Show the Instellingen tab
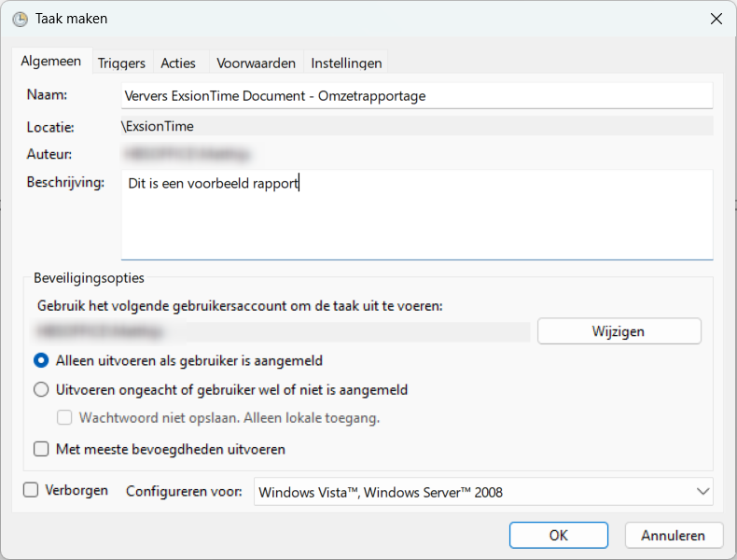Image resolution: width=737 pixels, height=560 pixels. point(346,63)
